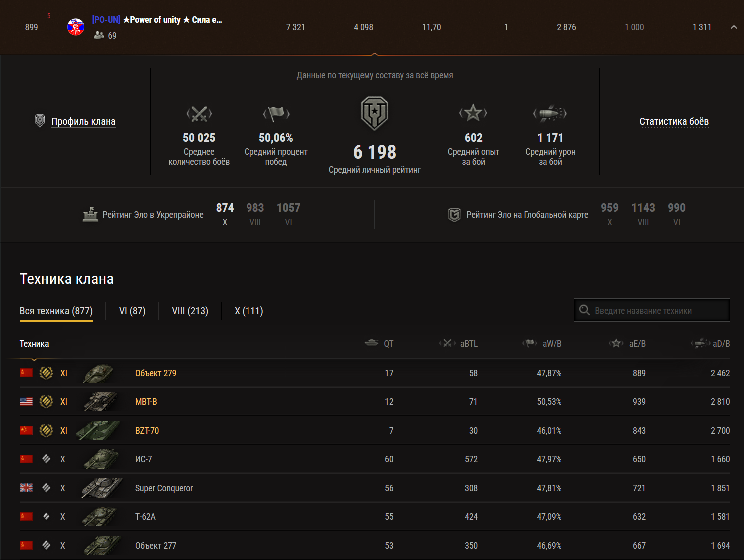
Task: Click the Global Map tier VI rating 990
Action: (677, 208)
